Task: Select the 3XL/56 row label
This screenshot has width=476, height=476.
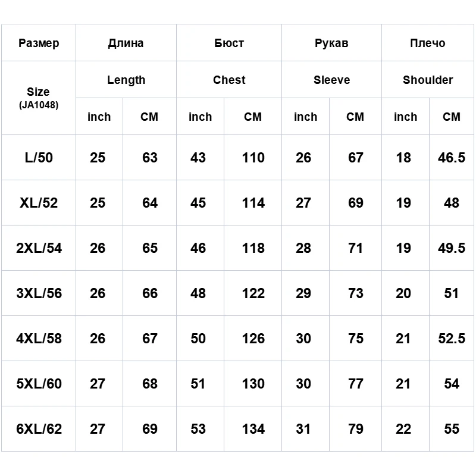Action: pyautogui.click(x=39, y=293)
